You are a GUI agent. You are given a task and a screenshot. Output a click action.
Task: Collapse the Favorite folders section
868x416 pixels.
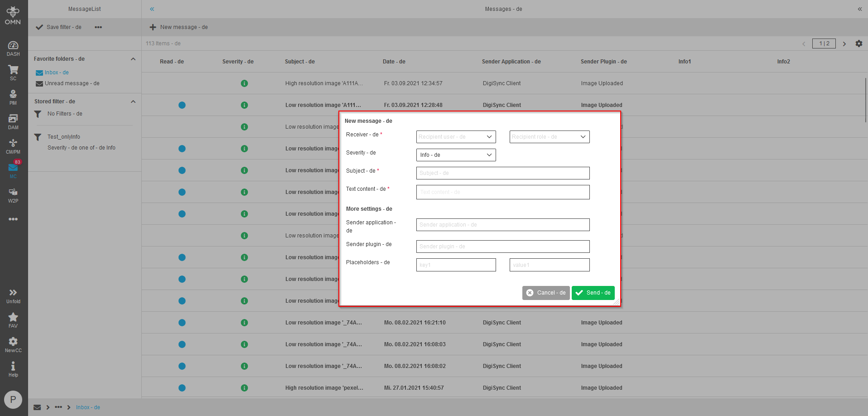[133, 59]
